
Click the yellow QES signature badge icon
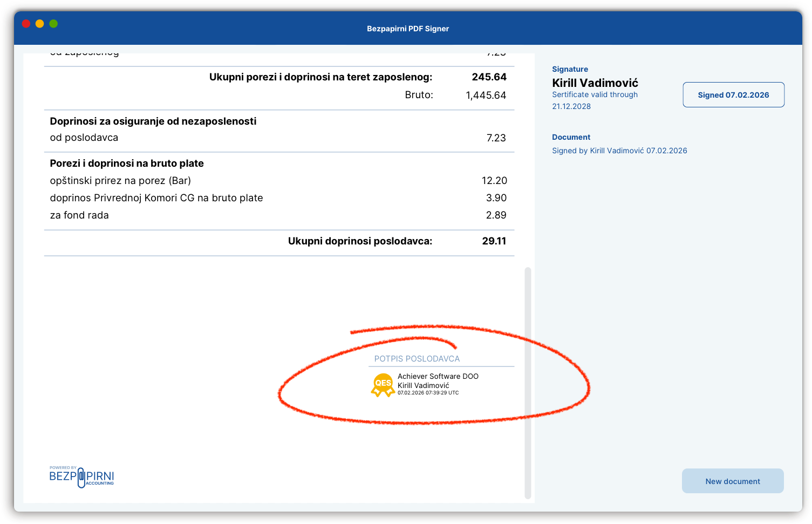coord(383,385)
